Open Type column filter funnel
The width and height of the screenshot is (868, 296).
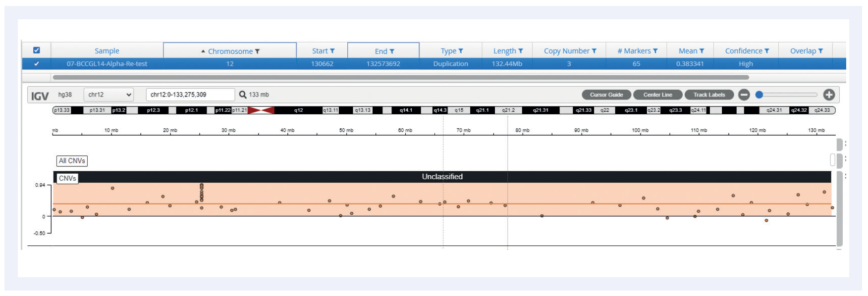pos(461,51)
